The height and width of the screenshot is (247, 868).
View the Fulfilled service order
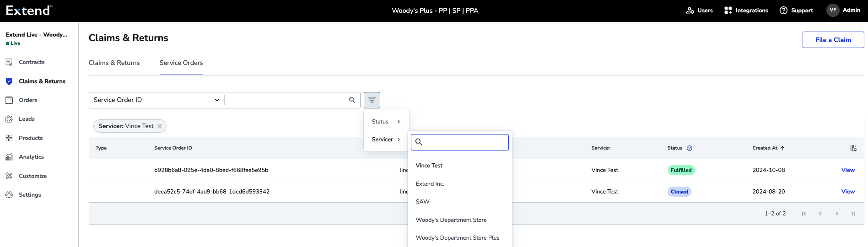tap(847, 170)
